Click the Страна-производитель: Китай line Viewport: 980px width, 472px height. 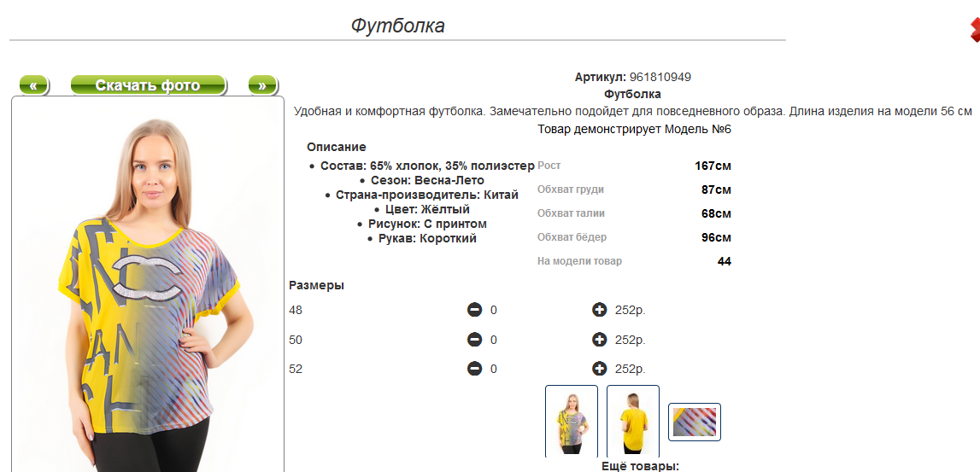coord(427,195)
